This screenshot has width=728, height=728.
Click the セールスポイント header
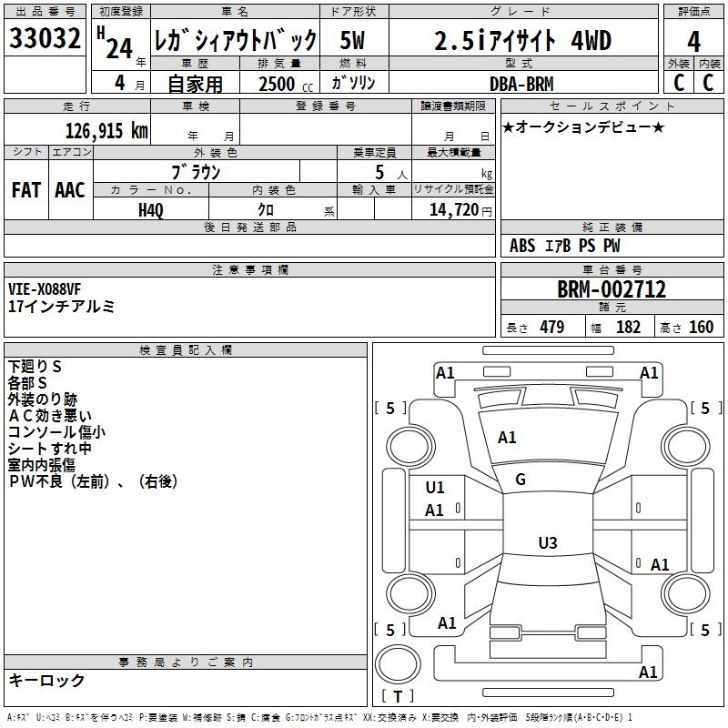tap(612, 106)
